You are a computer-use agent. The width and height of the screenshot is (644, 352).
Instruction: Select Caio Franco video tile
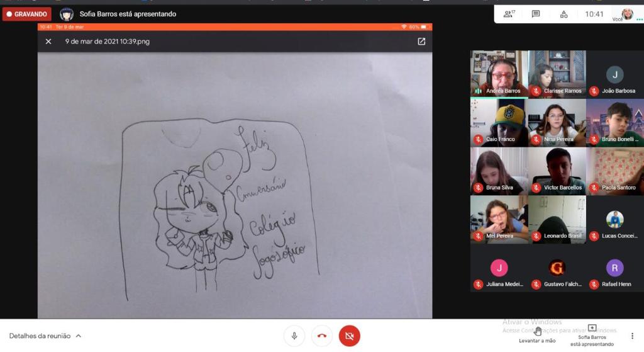click(499, 123)
